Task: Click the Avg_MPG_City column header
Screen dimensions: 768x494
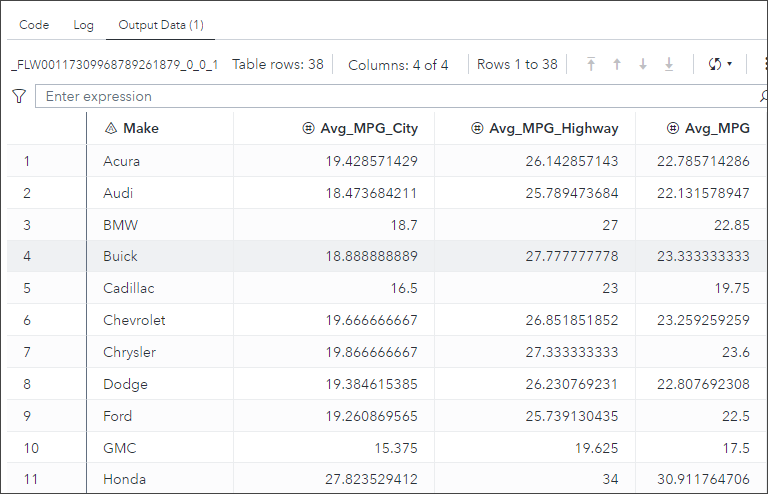Action: point(334,128)
